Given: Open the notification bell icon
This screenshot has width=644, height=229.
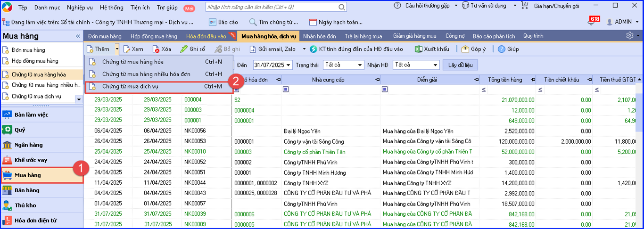Looking at the screenshot, I should pos(592,22).
